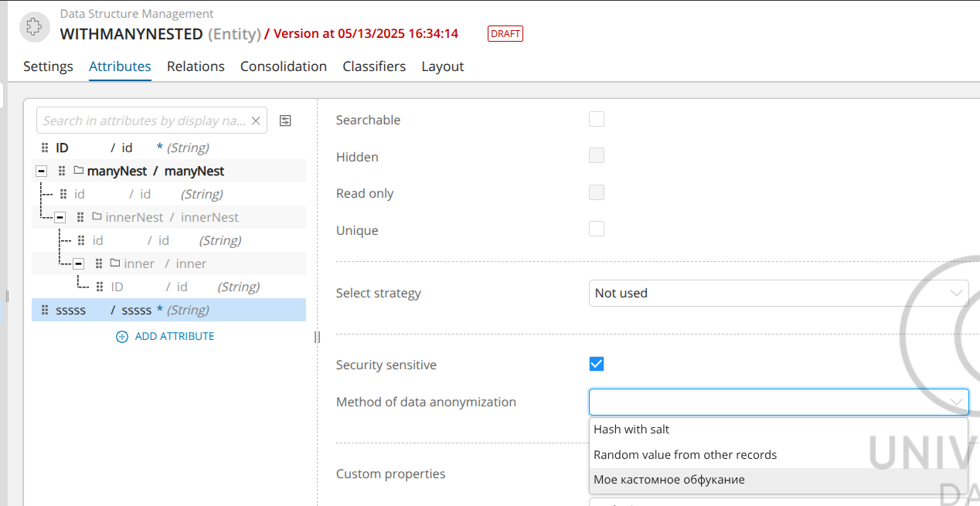The height and width of the screenshot is (506, 980).
Task: Uncheck the Security sensitive checkbox
Action: (596, 364)
